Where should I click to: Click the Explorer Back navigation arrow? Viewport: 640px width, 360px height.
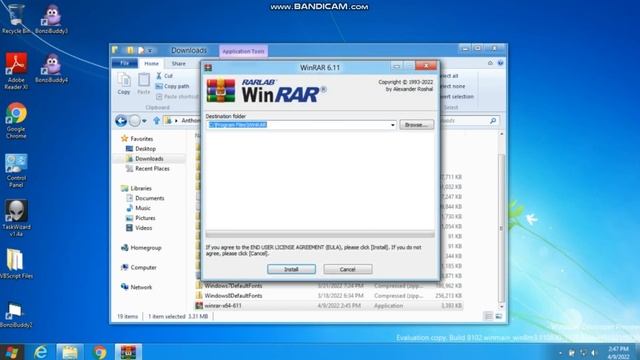coord(121,120)
